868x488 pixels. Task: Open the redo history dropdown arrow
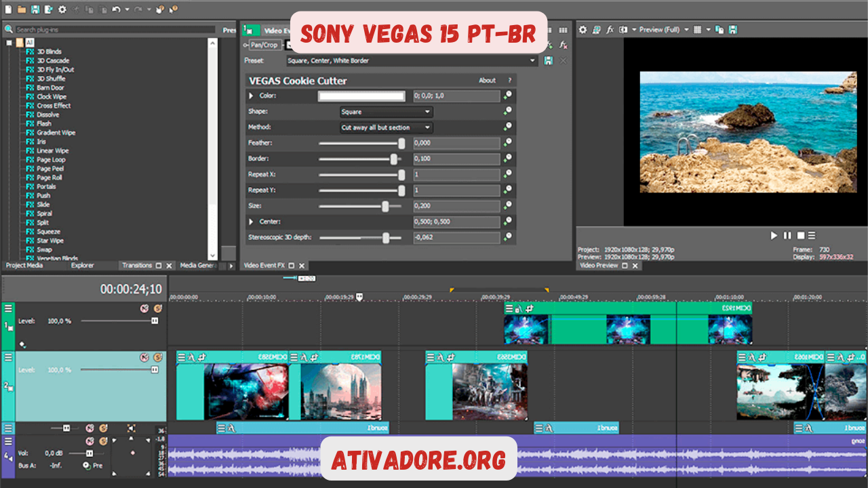pyautogui.click(x=149, y=9)
